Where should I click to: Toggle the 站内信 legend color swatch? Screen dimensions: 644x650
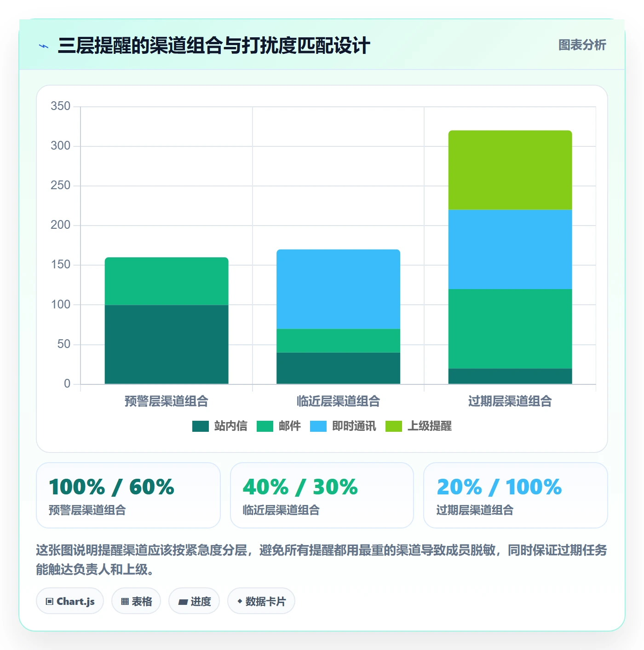pos(200,426)
